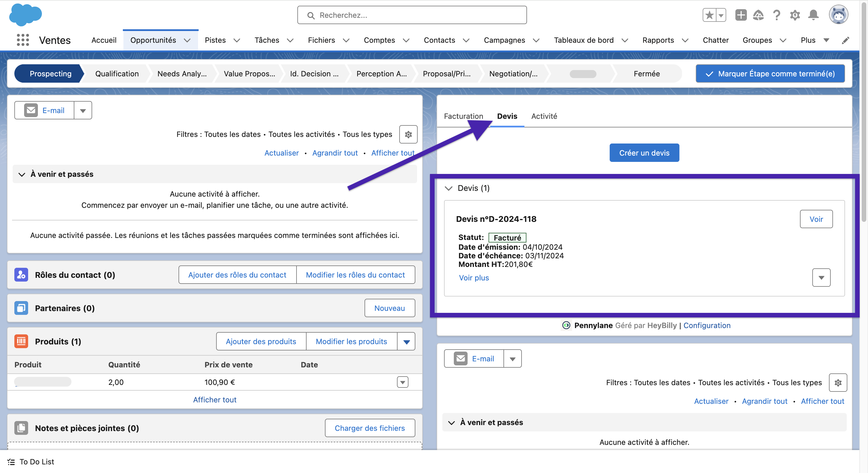Open the Plus navigation dropdown
Viewport: 868px width, 473px height.
814,40
